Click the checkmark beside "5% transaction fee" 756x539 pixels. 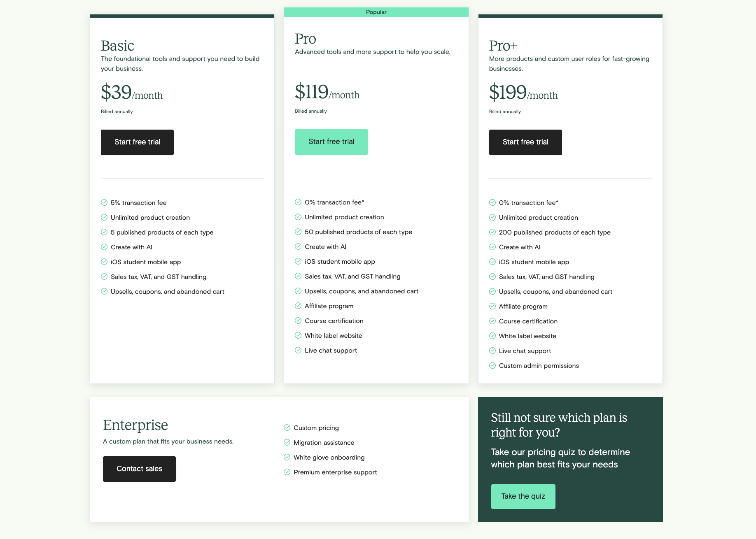(x=104, y=202)
